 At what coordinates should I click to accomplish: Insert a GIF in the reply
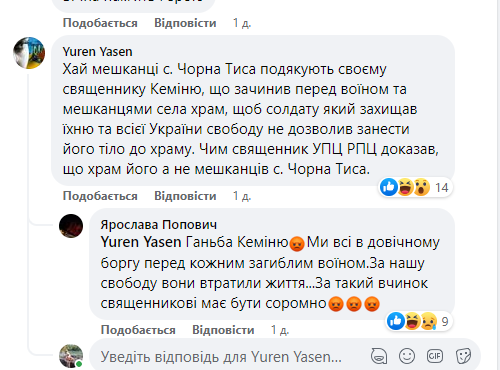[x=435, y=356]
